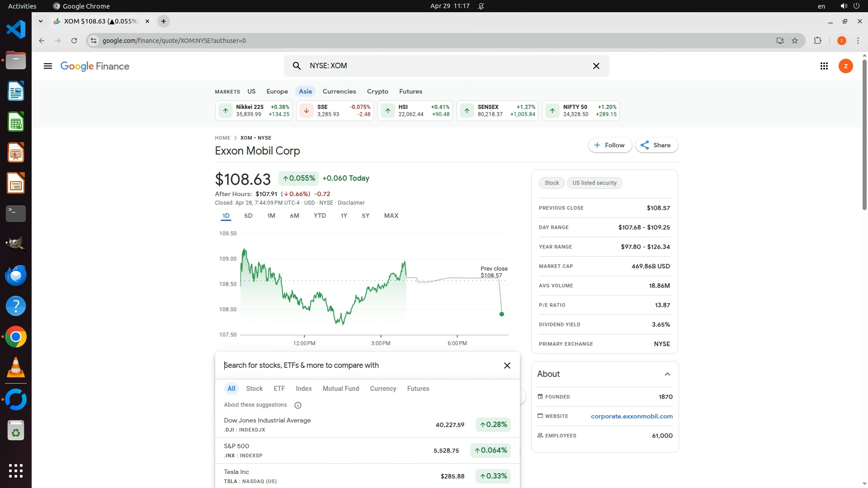Click the search magnifier icon
868x488 pixels.
coord(297,66)
